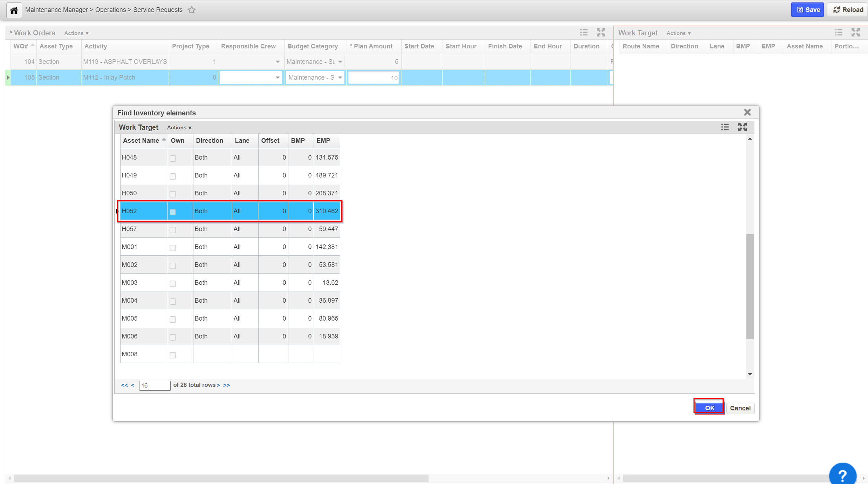This screenshot has height=484, width=868.
Task: Click the list view icon in dialog Work Target header
Action: [725, 127]
